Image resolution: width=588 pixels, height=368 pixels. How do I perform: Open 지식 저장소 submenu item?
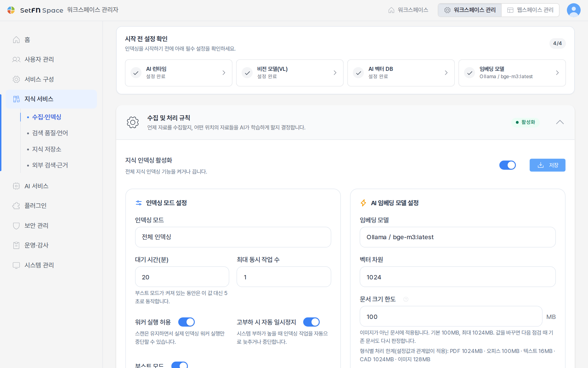pyautogui.click(x=47, y=149)
